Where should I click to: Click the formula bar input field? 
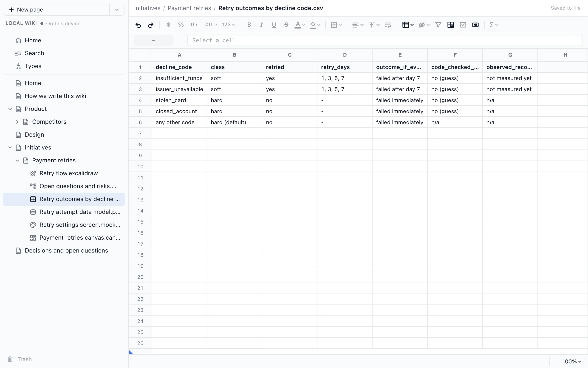pos(385,40)
